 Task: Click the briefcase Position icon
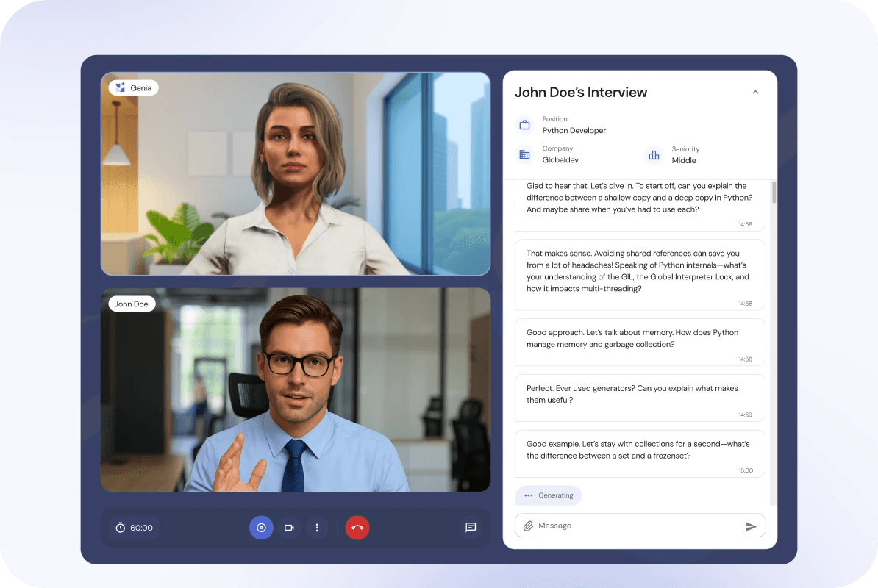(x=524, y=125)
